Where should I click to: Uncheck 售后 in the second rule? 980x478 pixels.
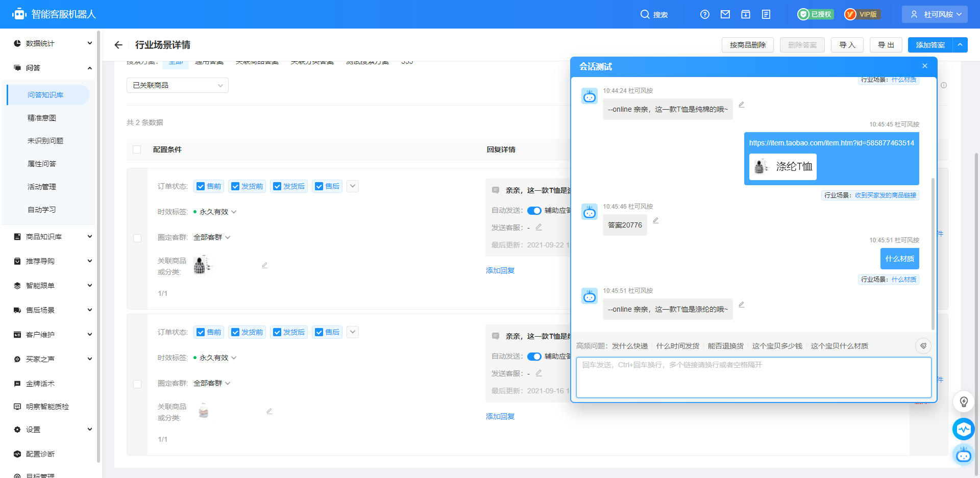pos(319,332)
